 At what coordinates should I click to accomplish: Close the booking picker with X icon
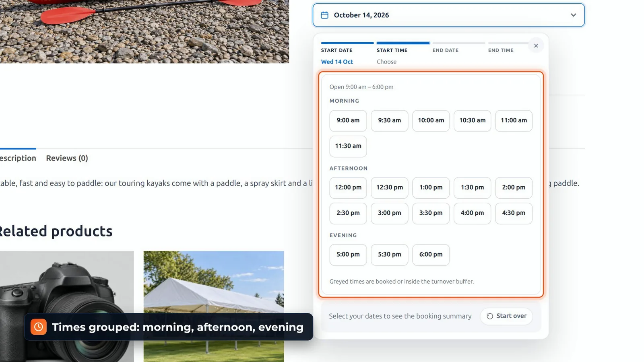click(x=536, y=46)
